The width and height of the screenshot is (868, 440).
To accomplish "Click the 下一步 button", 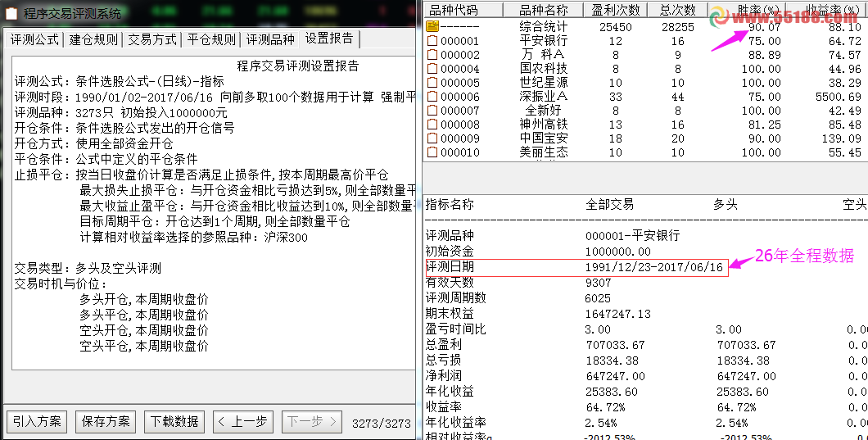I will [x=312, y=422].
